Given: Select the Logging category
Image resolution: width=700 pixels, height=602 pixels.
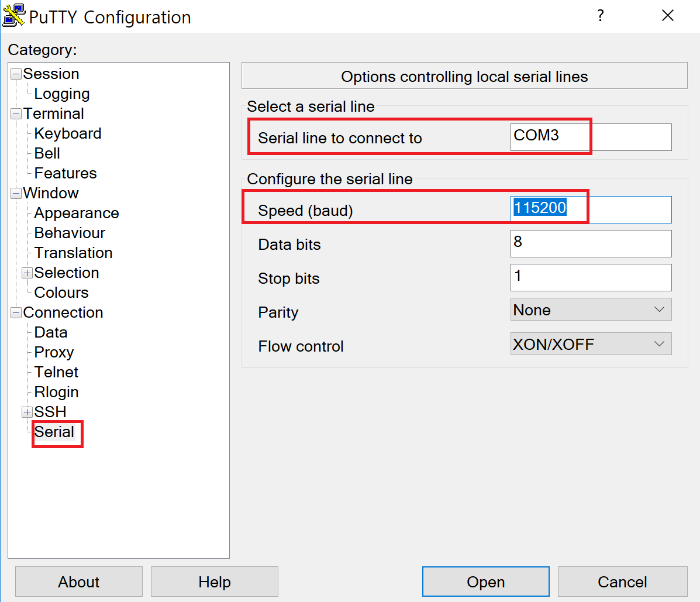Looking at the screenshot, I should (x=61, y=94).
